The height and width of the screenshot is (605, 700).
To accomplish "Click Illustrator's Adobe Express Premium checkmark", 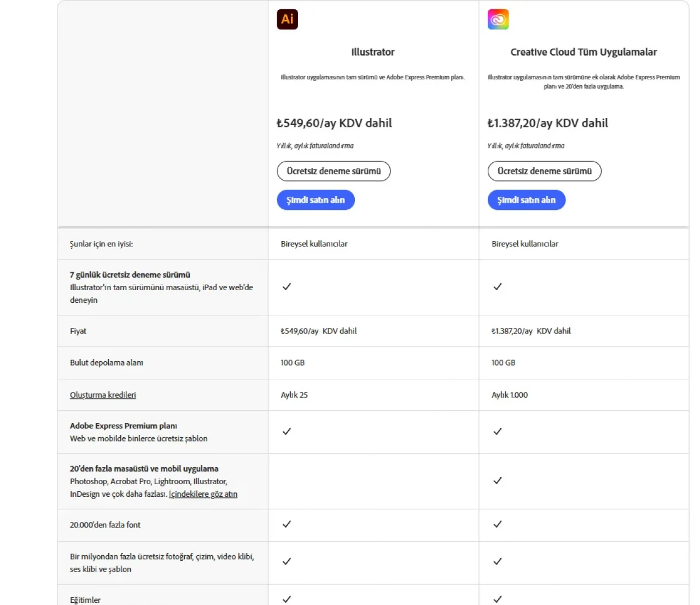I will point(287,432).
